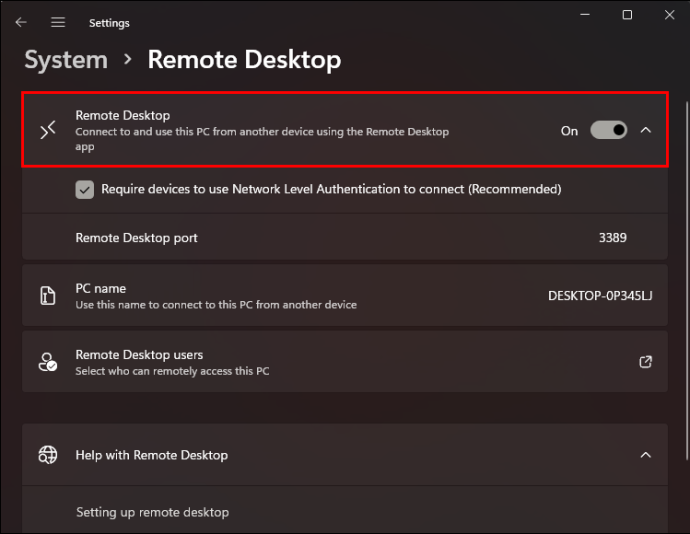Image resolution: width=690 pixels, height=534 pixels.
Task: Uncheck Network Level Authentication checkbox
Action: pos(84,190)
